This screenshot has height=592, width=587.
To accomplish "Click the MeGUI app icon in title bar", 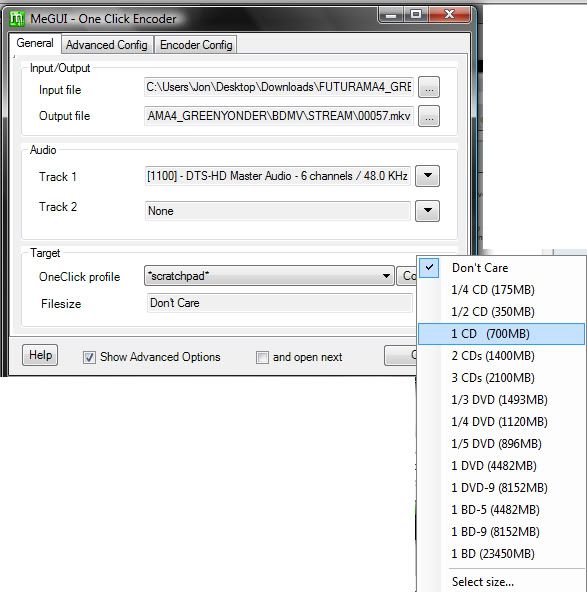I will click(x=17, y=18).
